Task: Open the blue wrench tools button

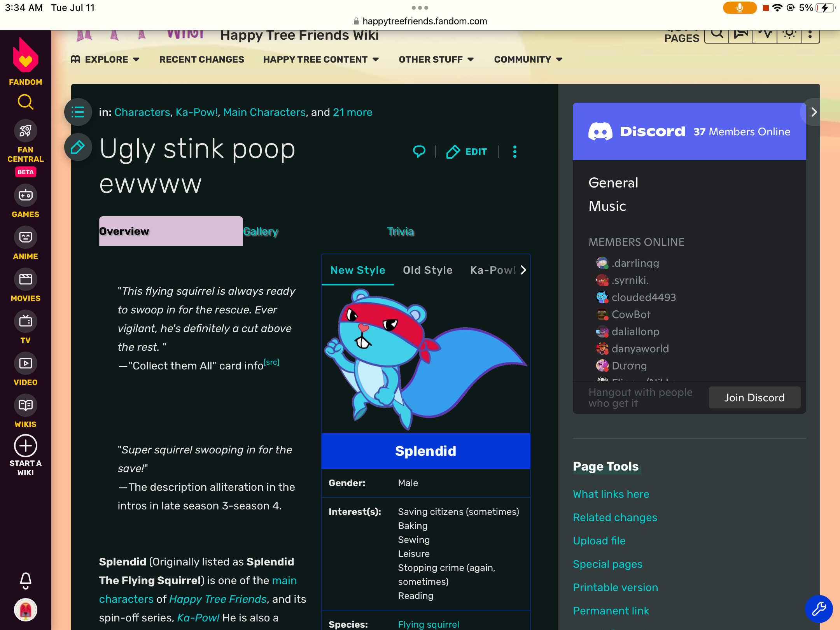Action: [819, 609]
